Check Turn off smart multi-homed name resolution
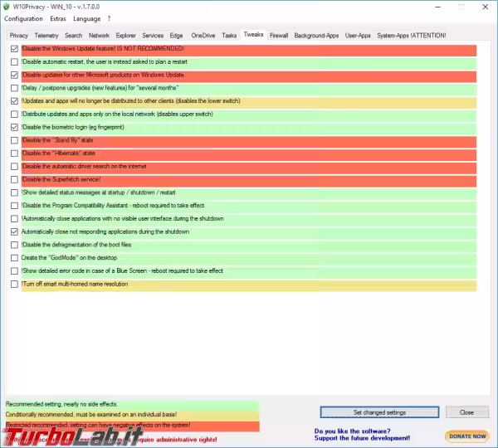498x448 pixels. tap(14, 285)
